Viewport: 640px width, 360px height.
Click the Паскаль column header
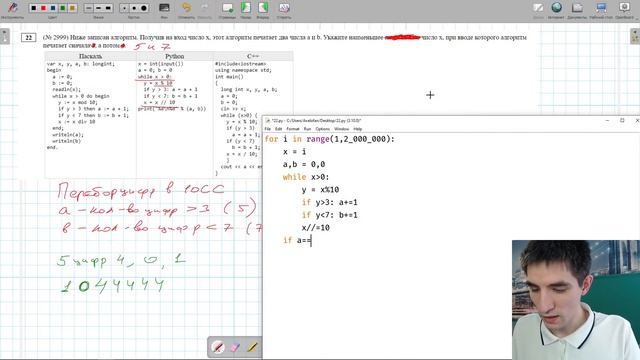coord(91,56)
